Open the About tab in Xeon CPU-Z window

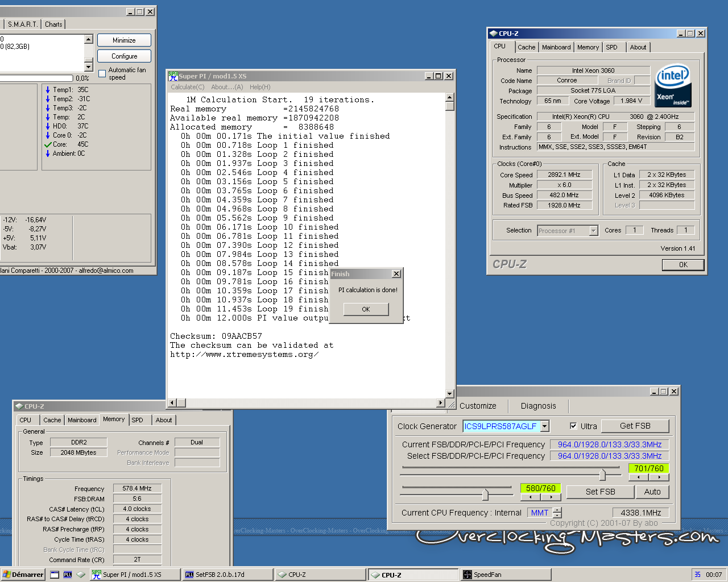coord(638,48)
